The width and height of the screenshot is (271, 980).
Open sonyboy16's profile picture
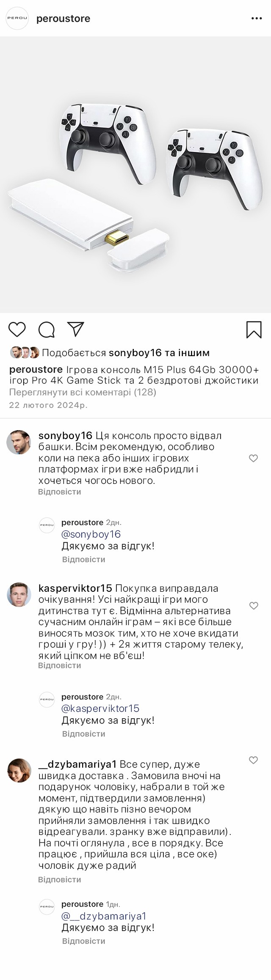coord(19,442)
